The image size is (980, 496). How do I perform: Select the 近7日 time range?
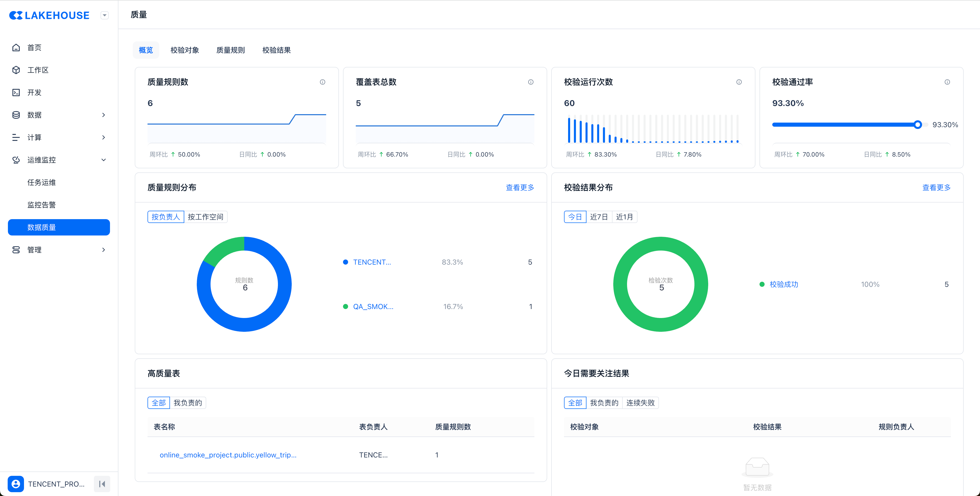coord(599,217)
